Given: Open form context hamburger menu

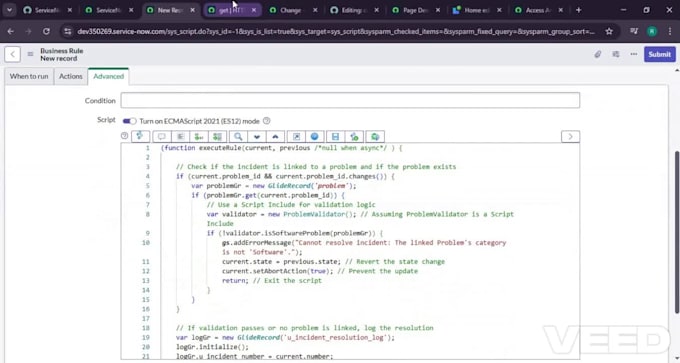Looking at the screenshot, I should [x=30, y=54].
